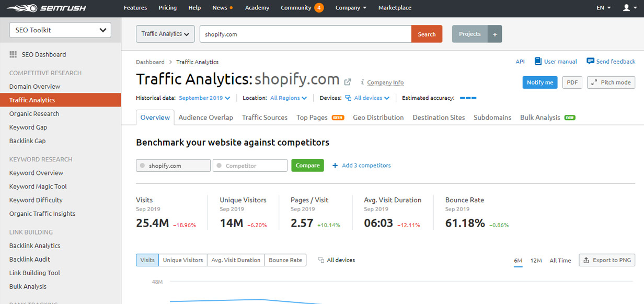Click the Community notification badge 4
This screenshot has width=644, height=304.
point(318,8)
